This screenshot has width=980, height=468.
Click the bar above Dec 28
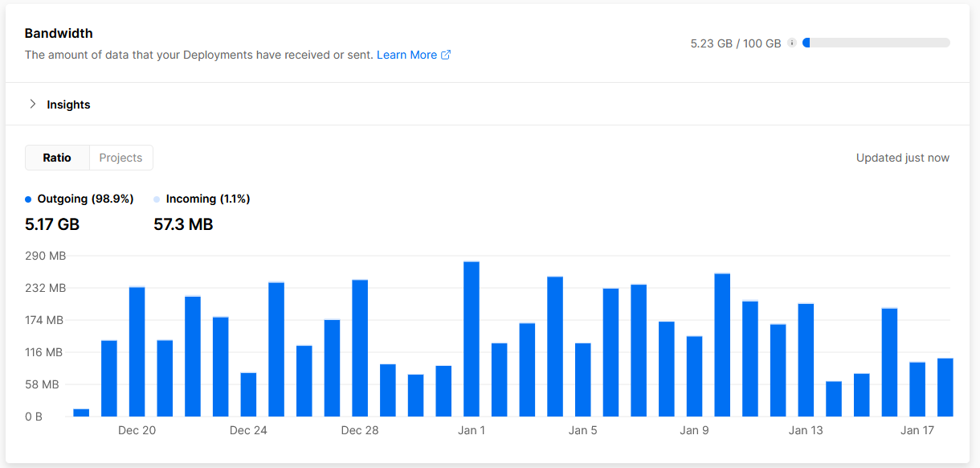(x=360, y=348)
